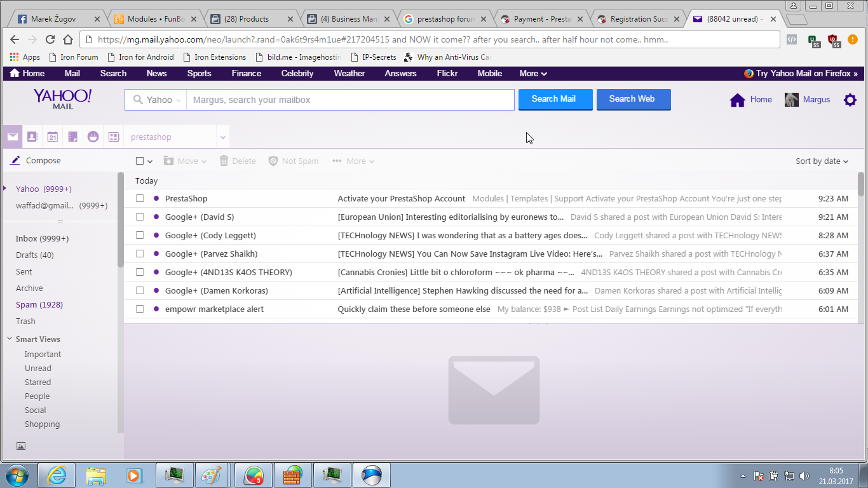868x488 pixels.
Task: Open the Settings gear icon
Action: (850, 100)
